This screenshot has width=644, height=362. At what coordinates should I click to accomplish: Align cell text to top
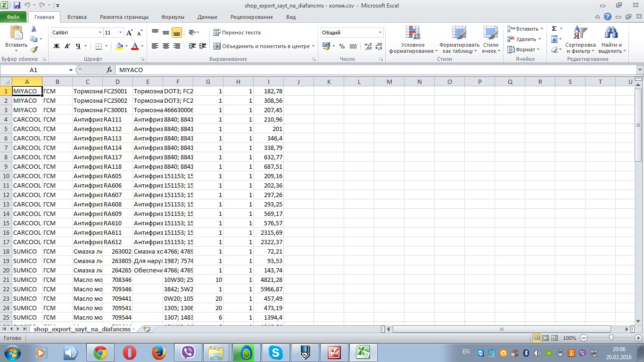[155, 33]
